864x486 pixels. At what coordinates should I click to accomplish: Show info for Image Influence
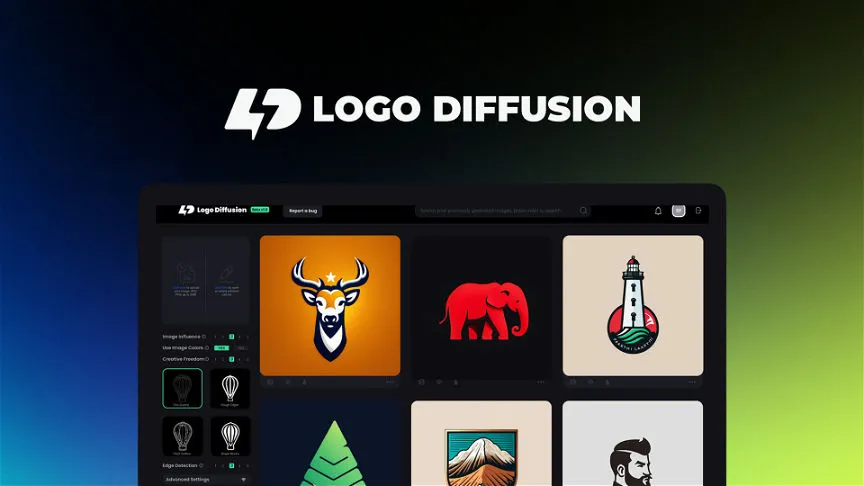pos(204,337)
